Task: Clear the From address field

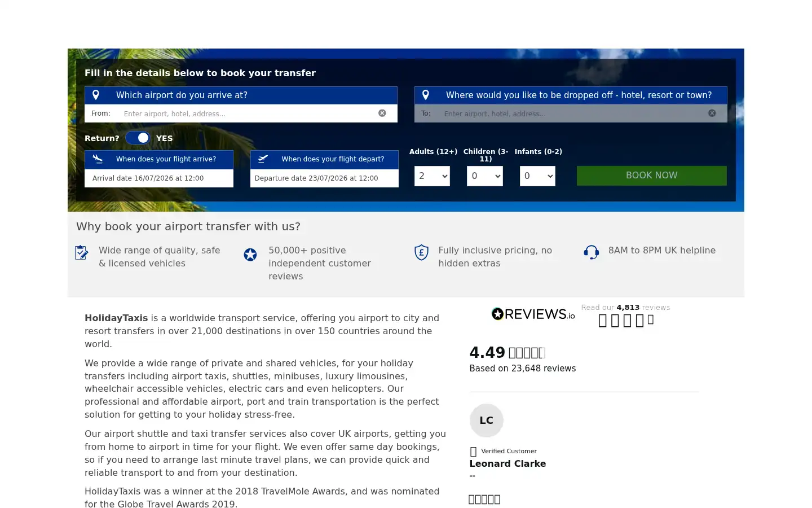Action: click(382, 113)
